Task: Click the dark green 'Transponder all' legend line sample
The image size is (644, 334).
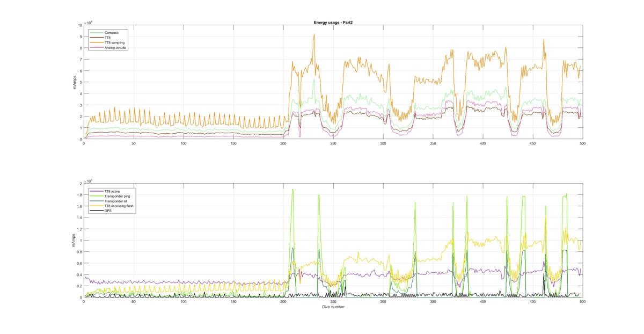Action: [97, 201]
